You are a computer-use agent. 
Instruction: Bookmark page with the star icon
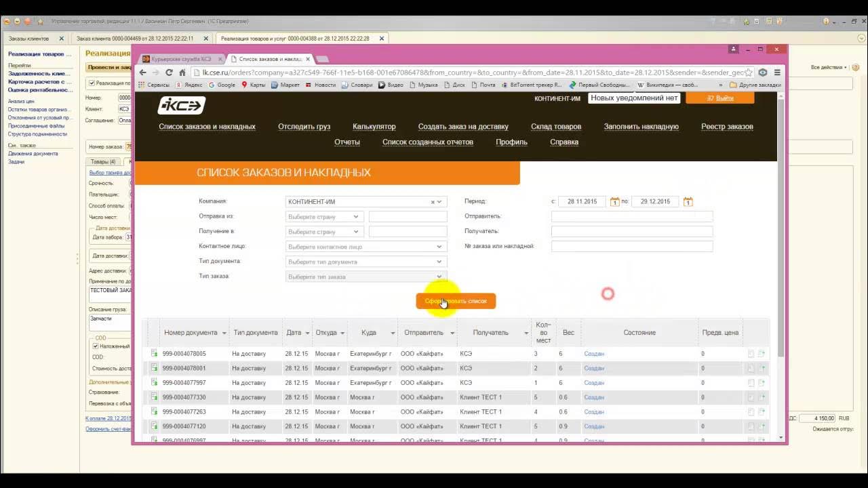tap(749, 73)
